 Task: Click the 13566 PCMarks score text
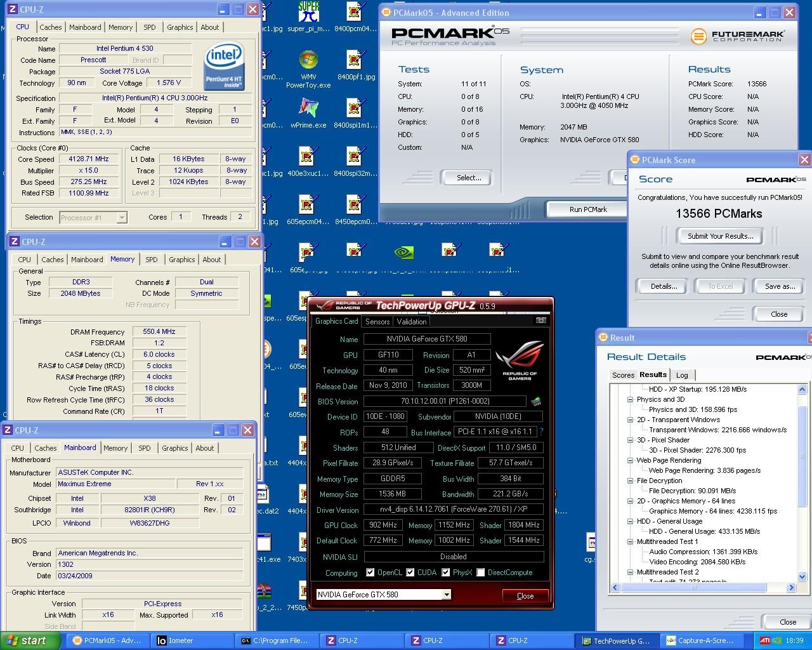[719, 214]
